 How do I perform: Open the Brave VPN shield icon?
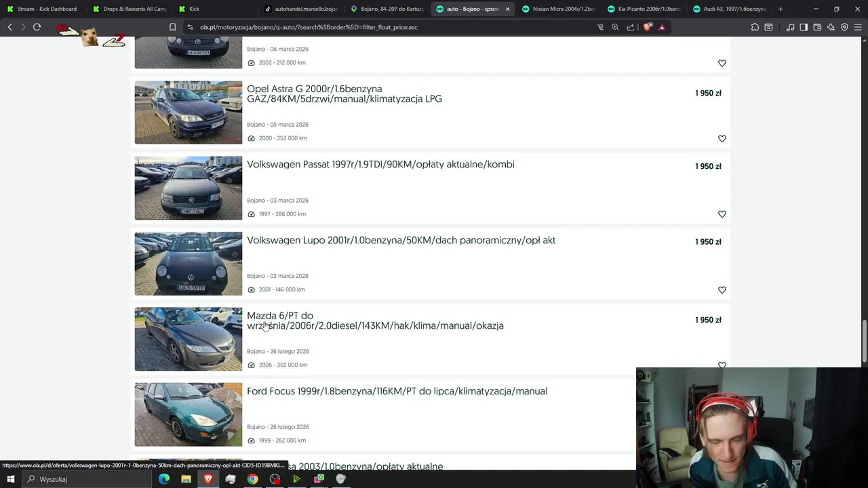[844, 27]
